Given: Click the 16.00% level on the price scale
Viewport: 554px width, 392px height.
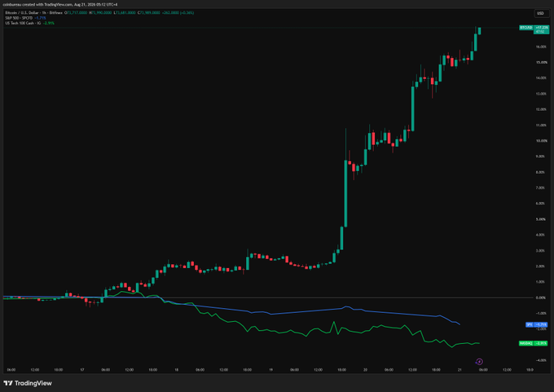Looking at the screenshot, I should click(x=541, y=46).
